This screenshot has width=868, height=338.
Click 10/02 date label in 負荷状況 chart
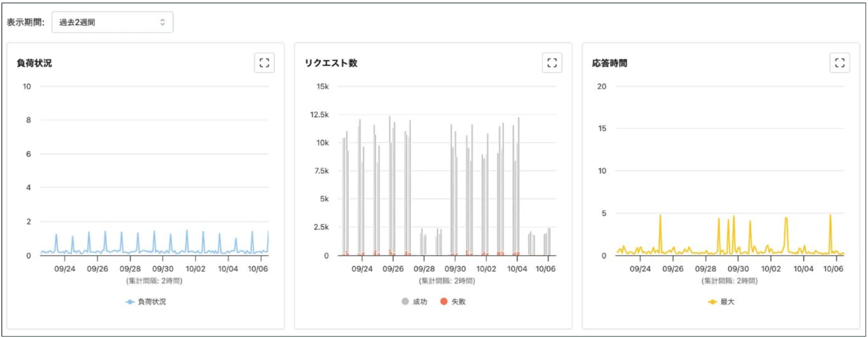click(195, 269)
